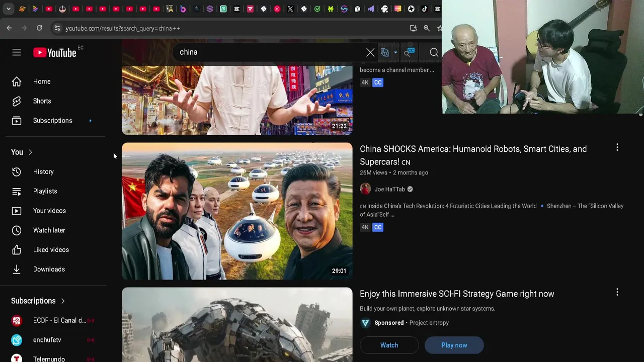Click the 4K badge under Joe HaTTab video
The image size is (644, 362).
click(365, 227)
